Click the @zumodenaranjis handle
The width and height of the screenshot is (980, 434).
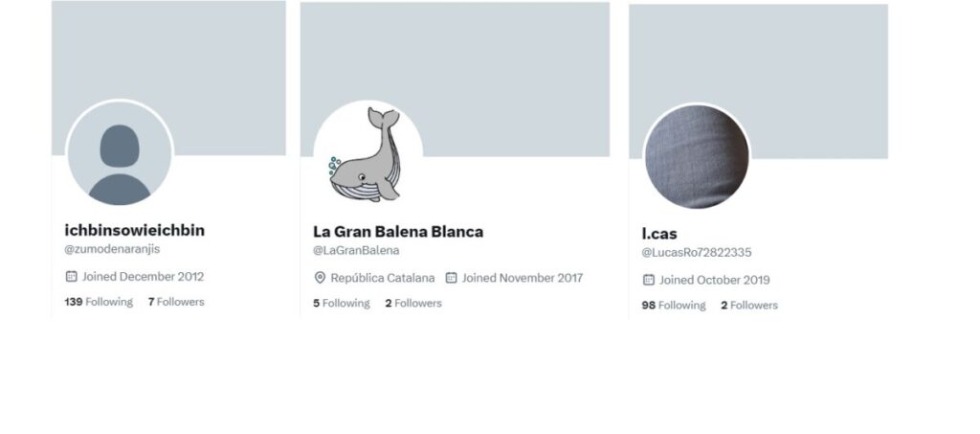tap(112, 249)
